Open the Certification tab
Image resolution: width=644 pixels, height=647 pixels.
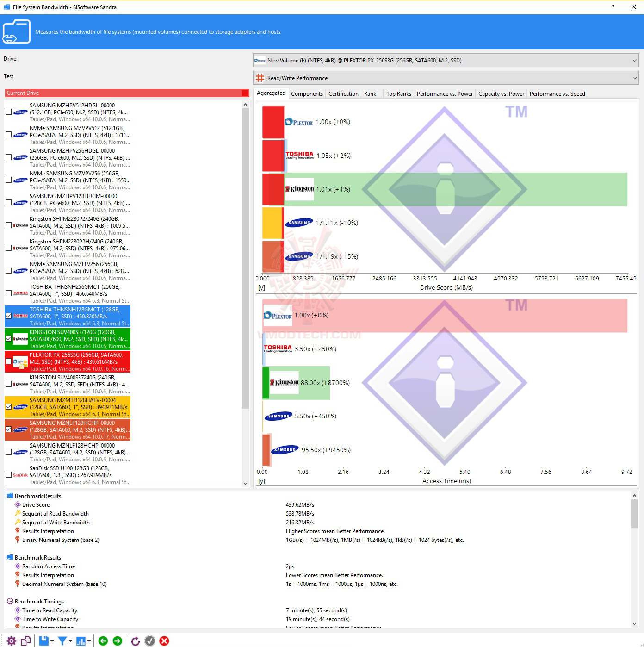pyautogui.click(x=343, y=94)
